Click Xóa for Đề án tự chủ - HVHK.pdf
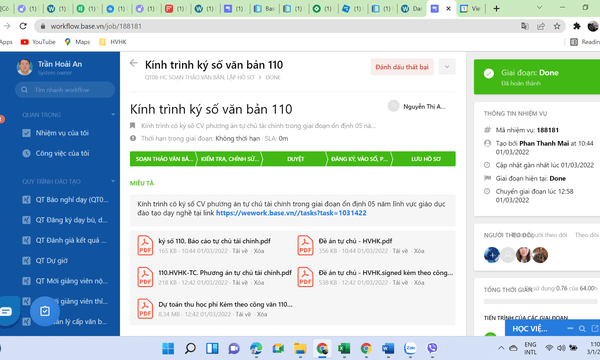This screenshot has width=600, height=360. [x=419, y=251]
